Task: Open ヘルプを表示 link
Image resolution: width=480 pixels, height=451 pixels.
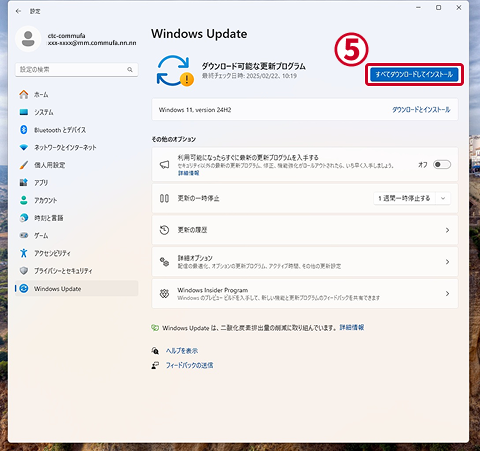Action: click(182, 351)
